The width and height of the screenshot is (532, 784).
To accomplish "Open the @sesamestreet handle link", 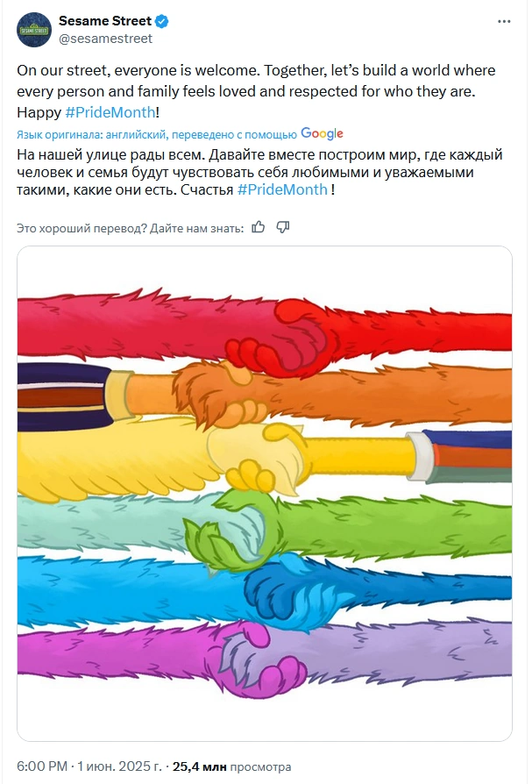I will point(105,39).
